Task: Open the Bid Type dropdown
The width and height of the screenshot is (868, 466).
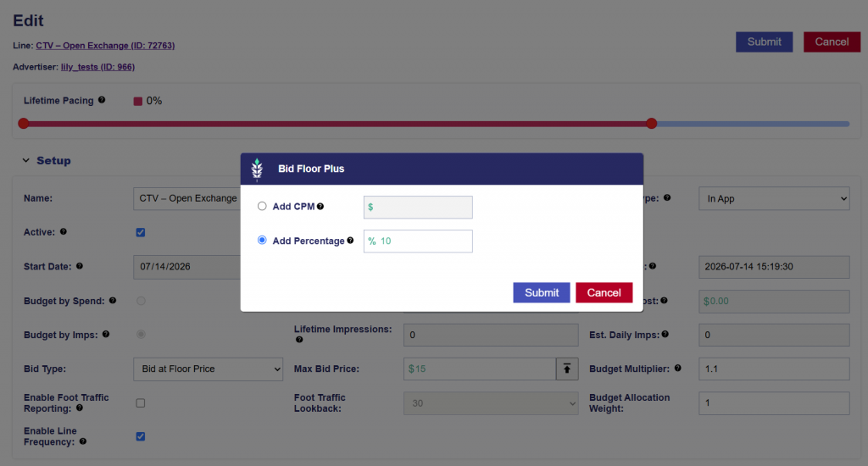Action: [x=209, y=369]
